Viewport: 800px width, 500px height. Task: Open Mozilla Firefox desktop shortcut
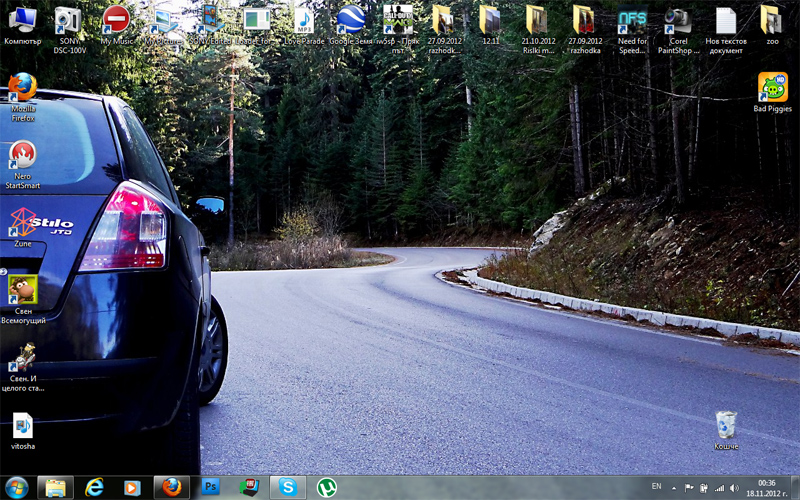22,90
